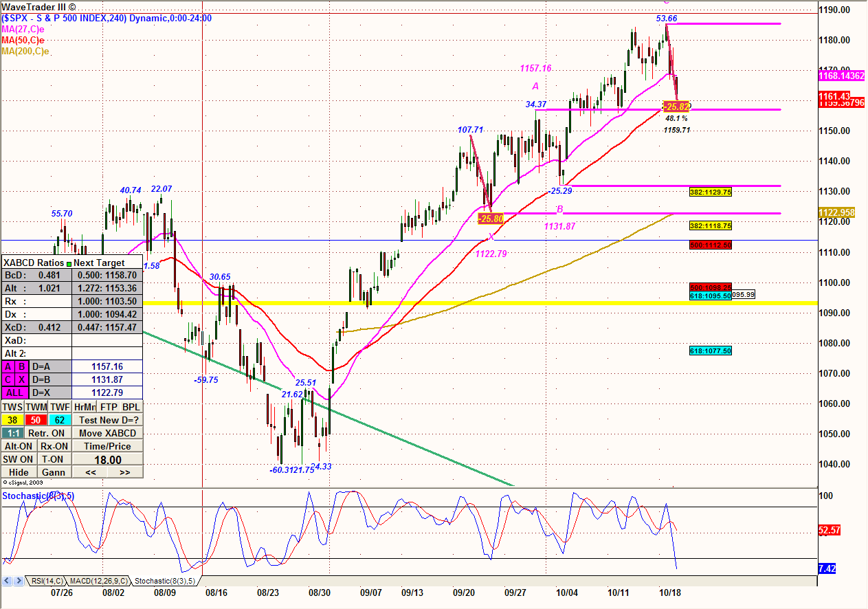The image size is (868, 609).
Task: Click the 7.42 stochastic value tag
Action: (828, 569)
